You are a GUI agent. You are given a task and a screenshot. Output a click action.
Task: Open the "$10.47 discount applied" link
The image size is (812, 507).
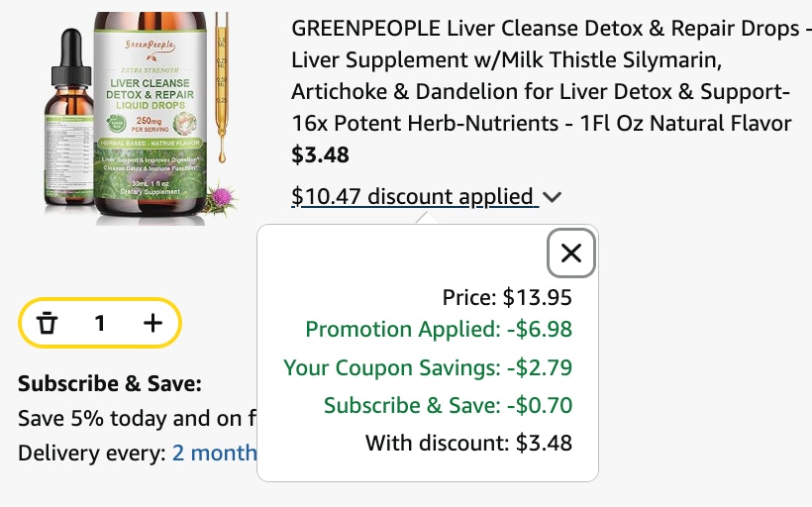[x=414, y=197]
